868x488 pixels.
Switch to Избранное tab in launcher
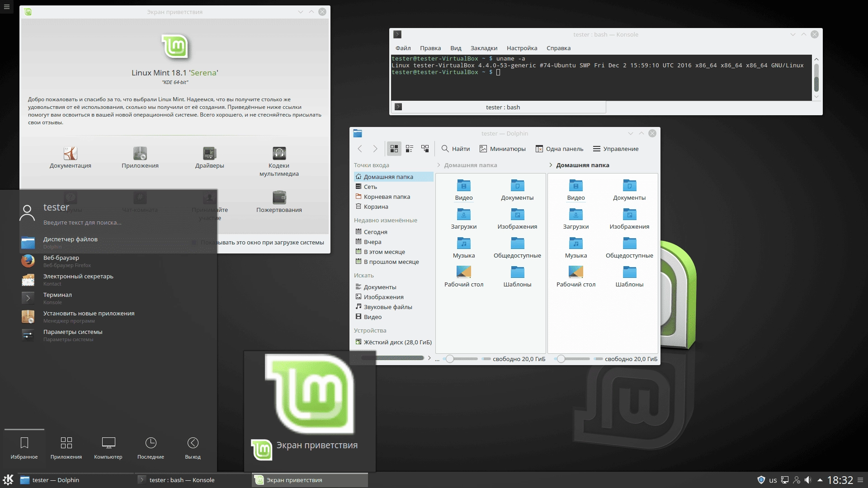24,448
